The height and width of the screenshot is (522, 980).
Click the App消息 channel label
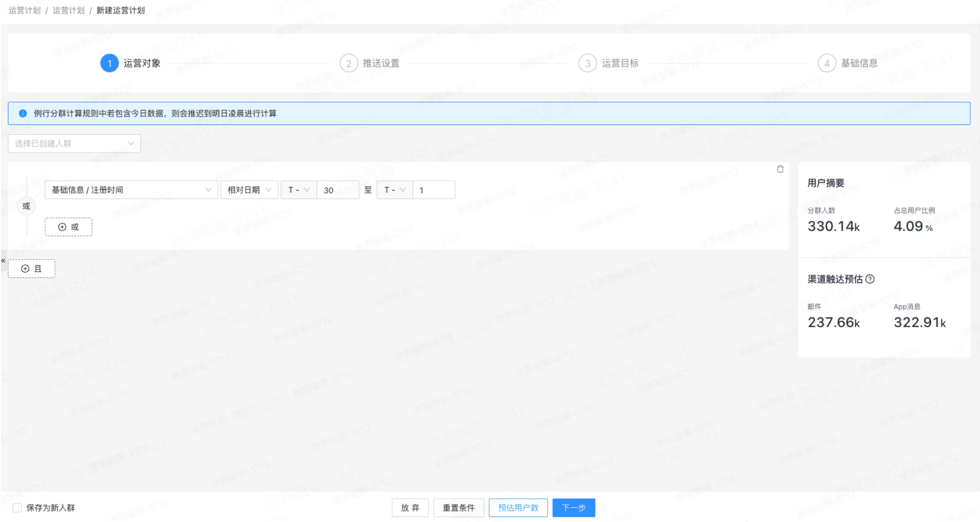click(x=907, y=306)
